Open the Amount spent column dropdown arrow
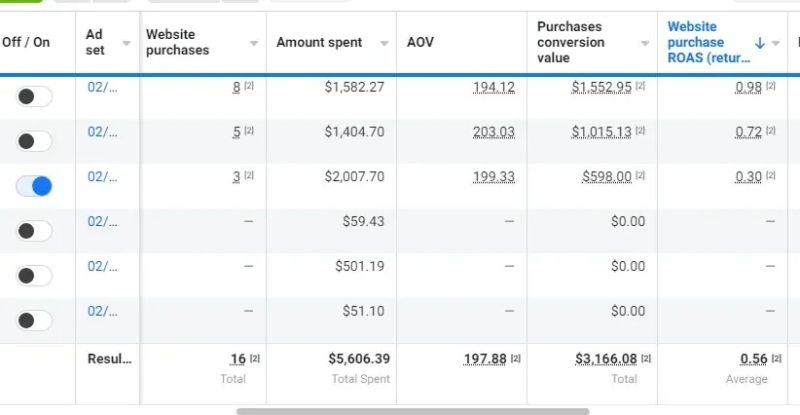This screenshot has width=800, height=415. pos(384,43)
